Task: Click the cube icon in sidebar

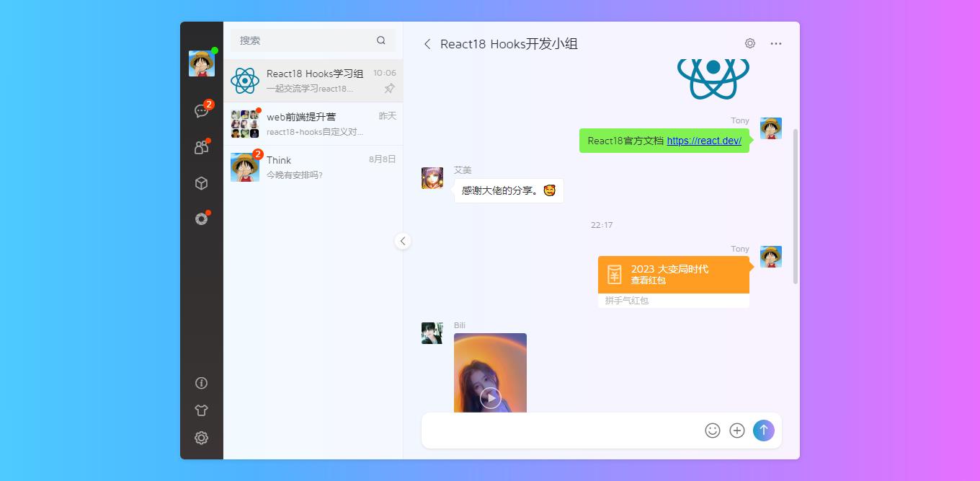Action: pos(201,183)
